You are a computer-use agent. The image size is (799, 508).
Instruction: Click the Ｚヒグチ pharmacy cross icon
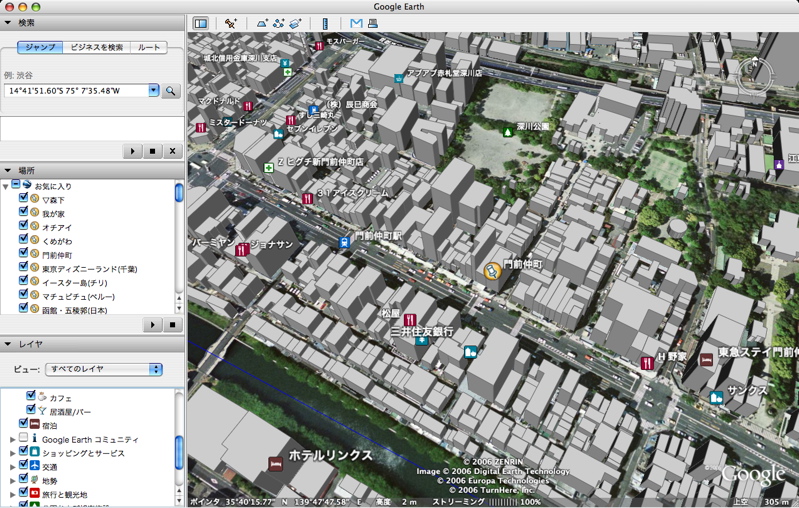point(269,167)
